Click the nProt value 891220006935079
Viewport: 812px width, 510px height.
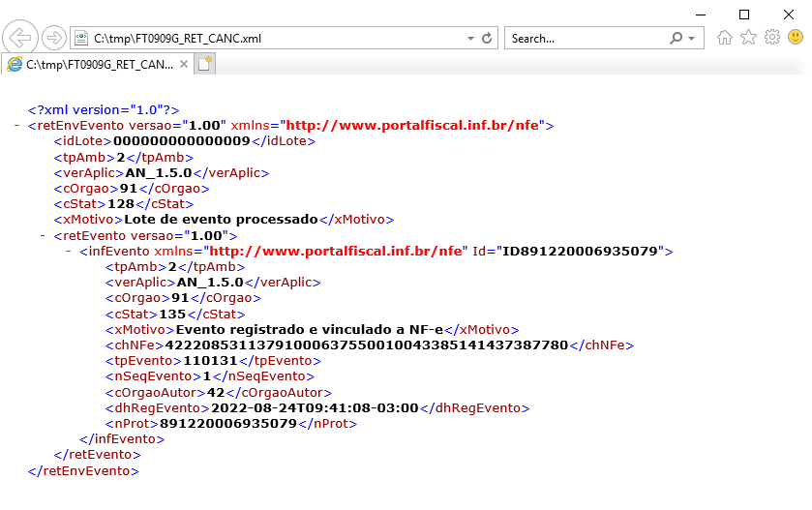click(228, 424)
